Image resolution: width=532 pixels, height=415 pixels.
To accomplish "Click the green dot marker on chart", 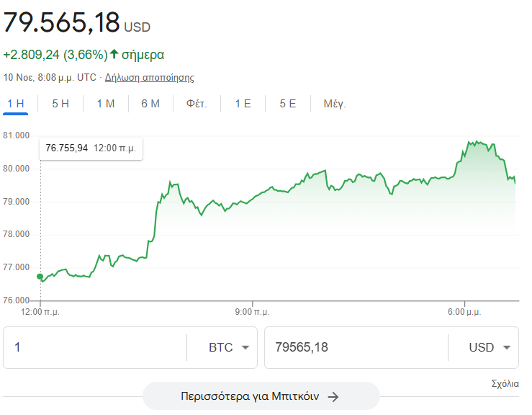I will (x=40, y=276).
